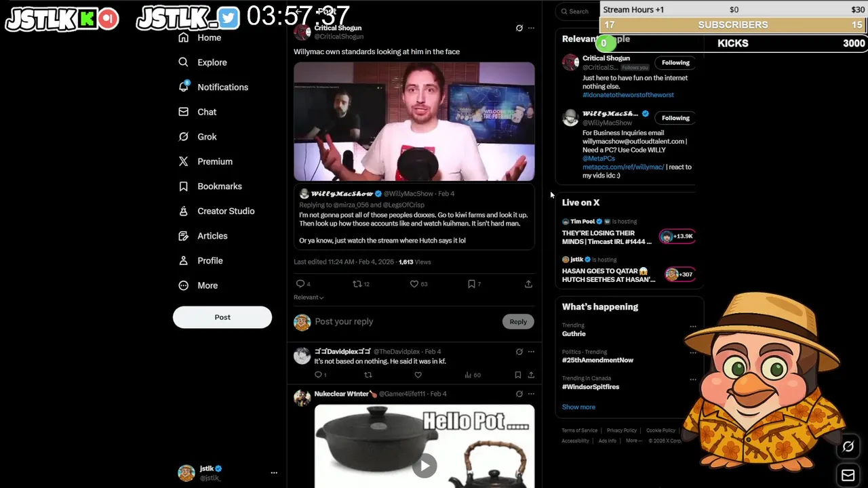This screenshot has height=488, width=868.
Task: Like the main post
Action: pos(414,284)
